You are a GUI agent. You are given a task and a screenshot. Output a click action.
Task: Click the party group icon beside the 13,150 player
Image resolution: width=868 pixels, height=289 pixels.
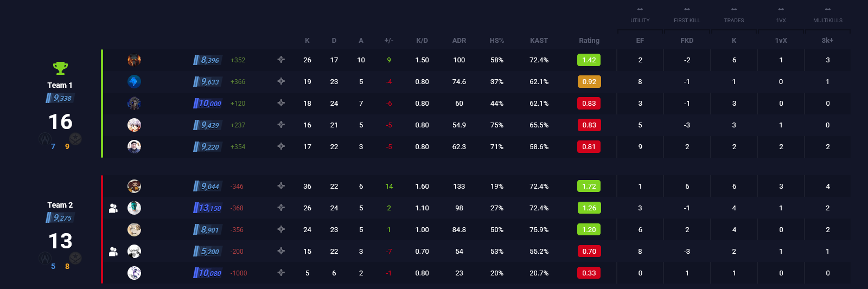113,208
